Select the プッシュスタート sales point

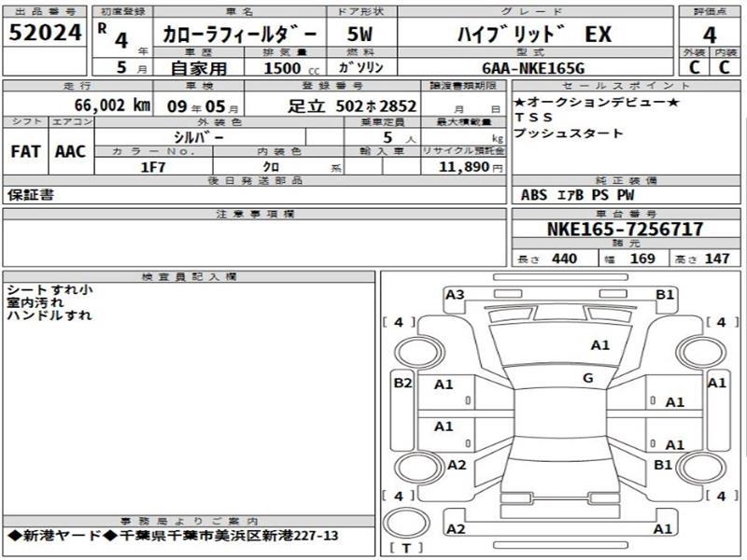[x=569, y=133]
